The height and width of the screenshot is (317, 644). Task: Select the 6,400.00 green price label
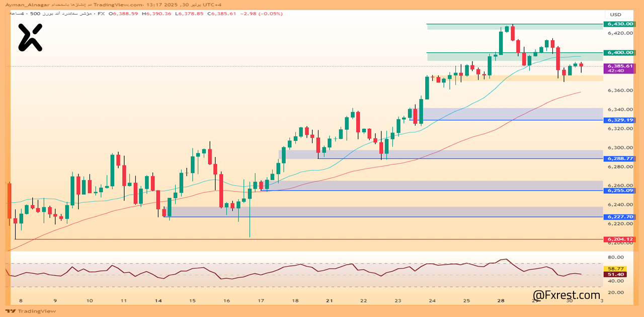(619, 52)
